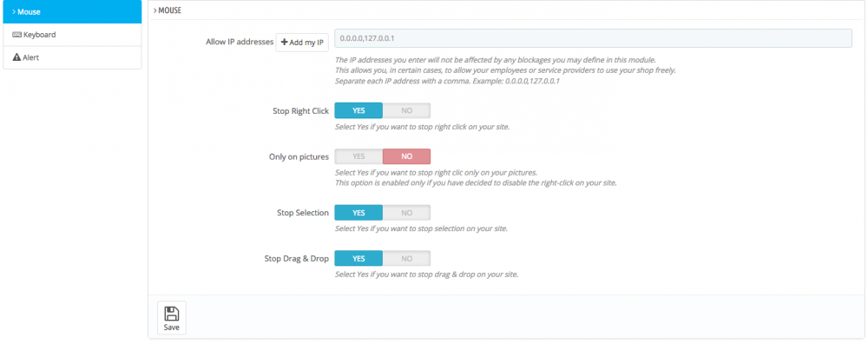Click the plus icon on Add my IP
This screenshot has height=351, width=868.
[x=284, y=43]
